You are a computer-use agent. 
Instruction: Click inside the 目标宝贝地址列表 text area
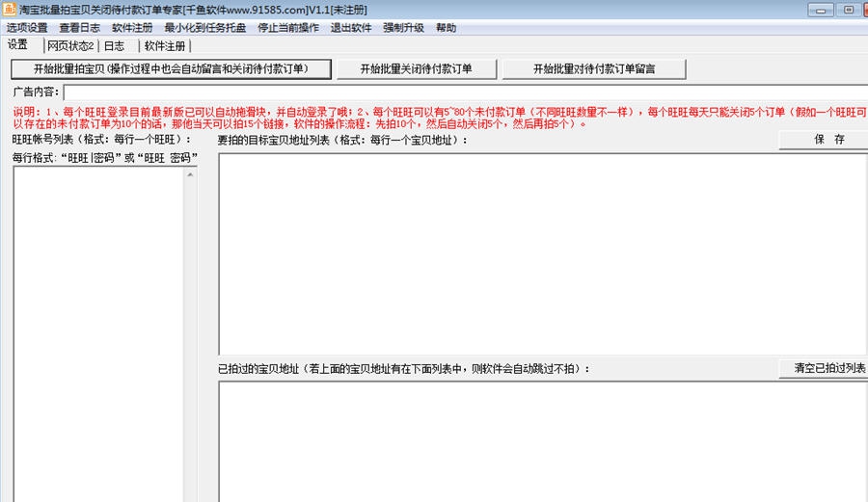543,253
